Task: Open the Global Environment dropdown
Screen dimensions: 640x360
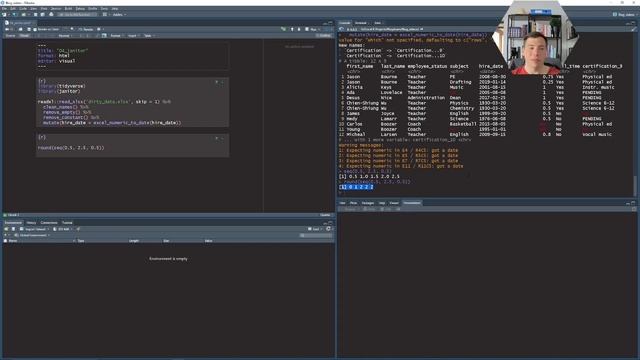Action: point(32,235)
